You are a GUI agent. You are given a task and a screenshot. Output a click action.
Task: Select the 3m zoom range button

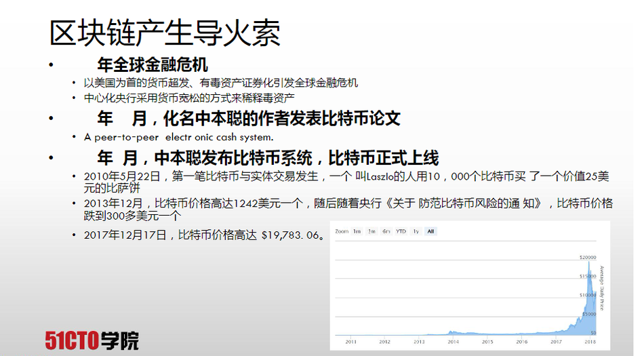(371, 231)
